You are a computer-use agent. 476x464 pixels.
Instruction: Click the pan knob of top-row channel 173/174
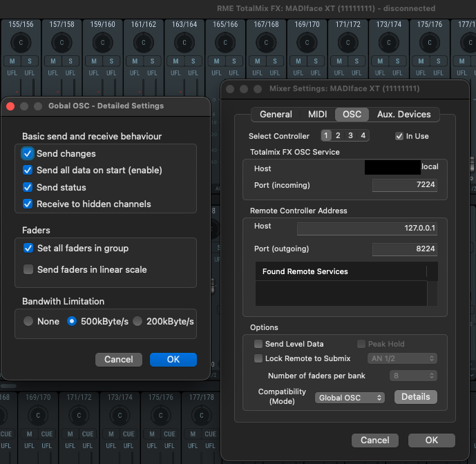coord(388,43)
